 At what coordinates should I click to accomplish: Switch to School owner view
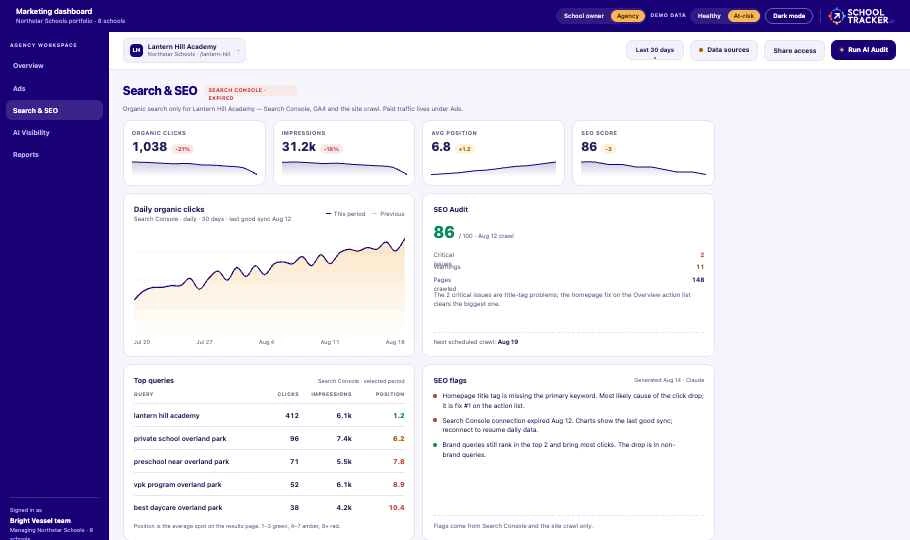click(583, 16)
